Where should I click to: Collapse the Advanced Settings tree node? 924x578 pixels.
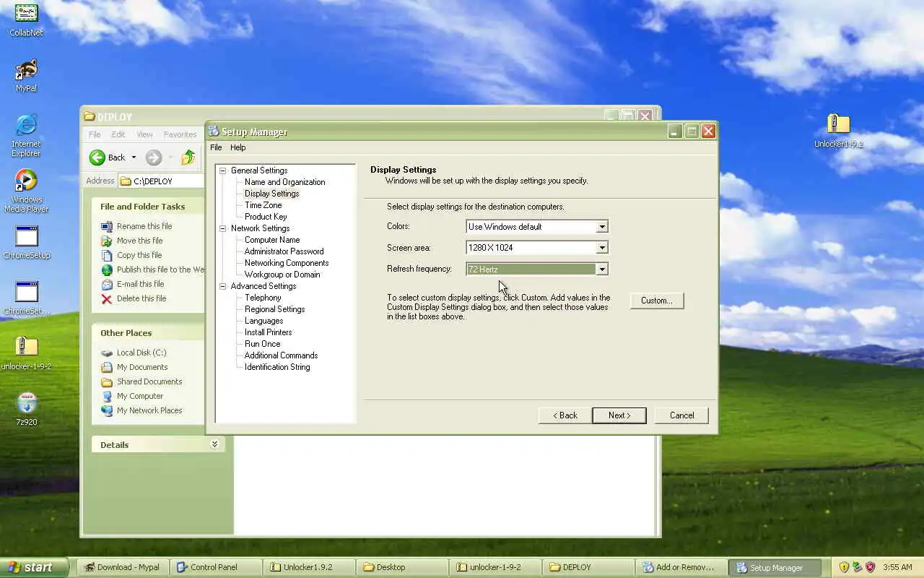[223, 286]
